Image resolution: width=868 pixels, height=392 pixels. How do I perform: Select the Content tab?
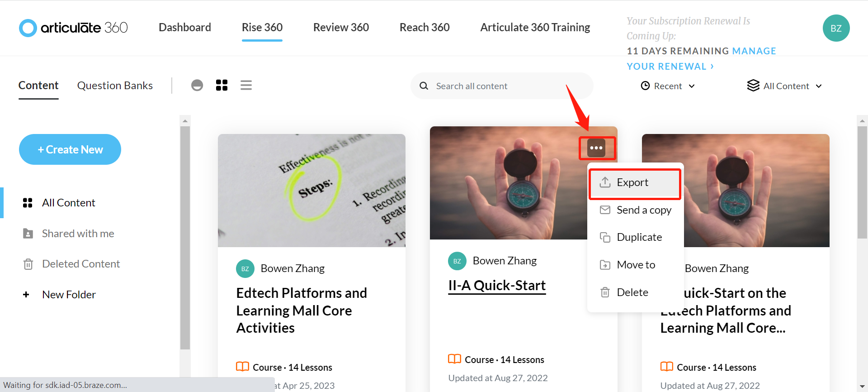coord(38,86)
